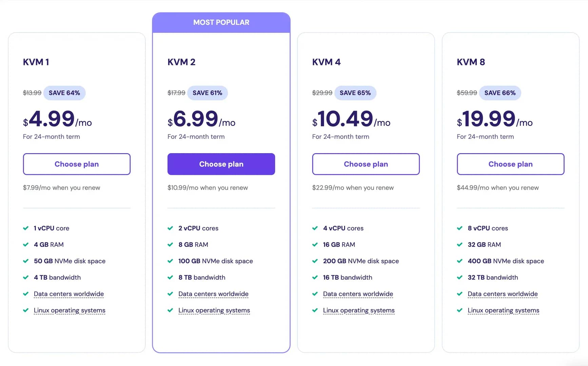
Task: Click the checkmark beside 16 TB bandwidth
Action: pyautogui.click(x=315, y=277)
